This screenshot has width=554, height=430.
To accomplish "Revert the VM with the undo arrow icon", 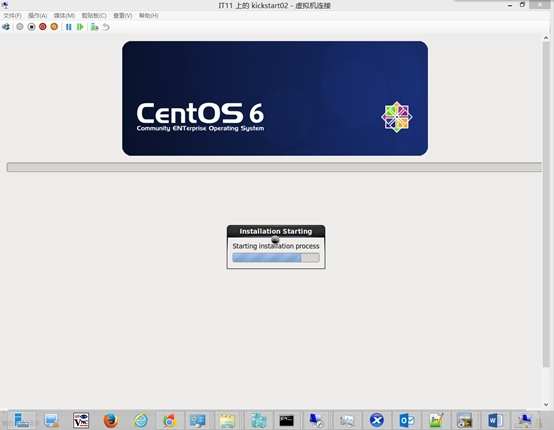I will point(106,27).
